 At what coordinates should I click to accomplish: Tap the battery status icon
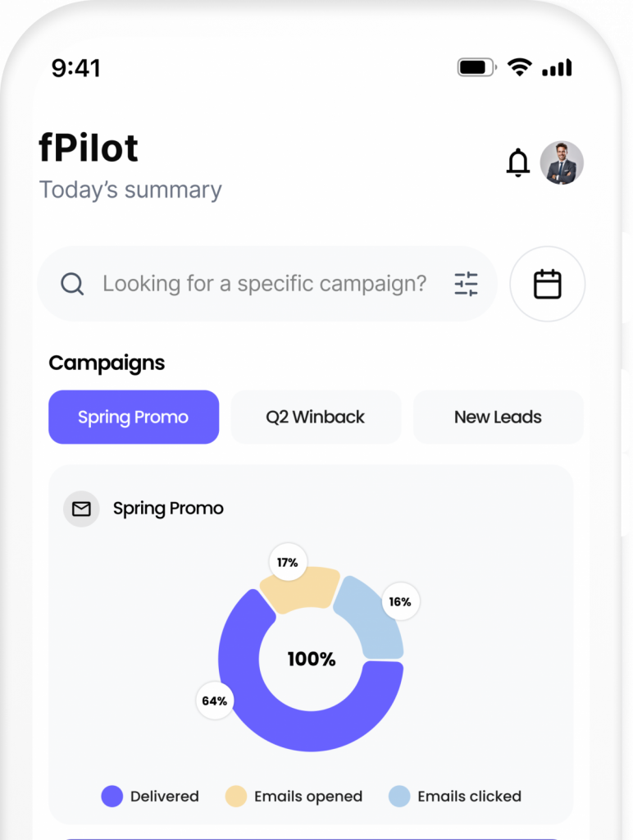click(476, 67)
